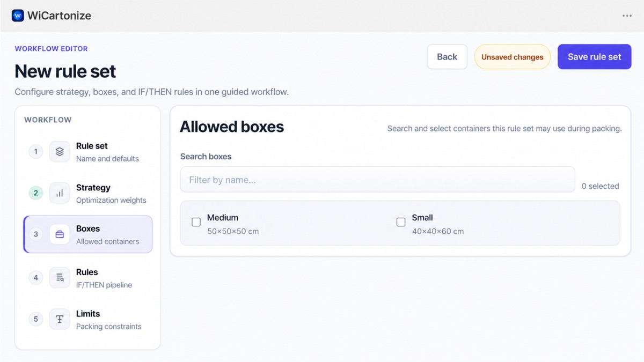Click the Unsaved changes badge
This screenshot has height=362, width=644.
click(x=513, y=57)
